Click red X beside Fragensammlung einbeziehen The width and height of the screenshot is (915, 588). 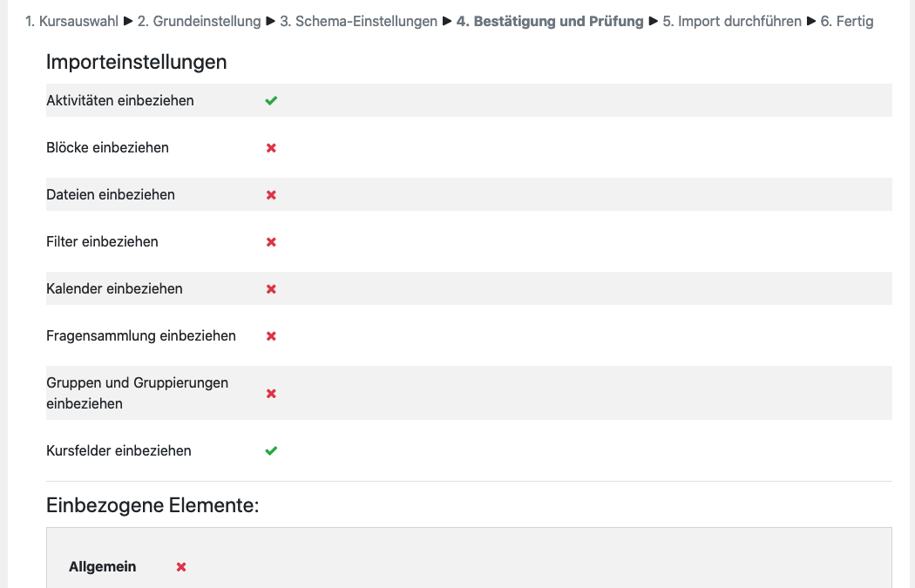coord(271,336)
